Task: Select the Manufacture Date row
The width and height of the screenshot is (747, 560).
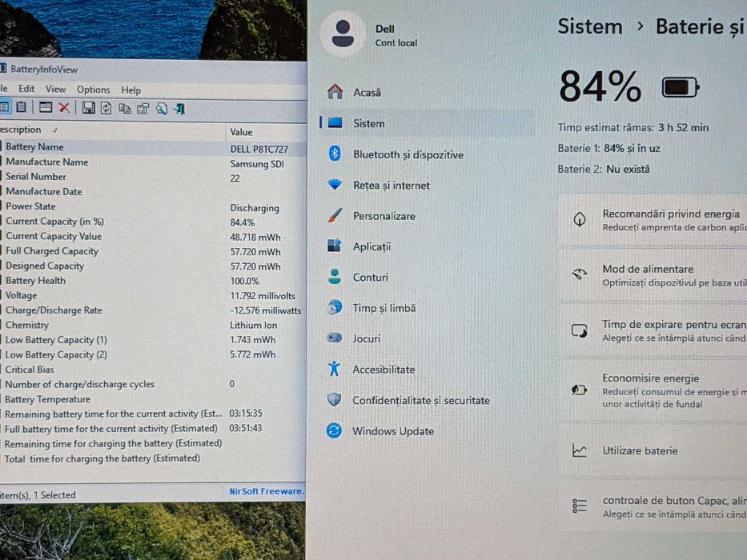Action: (153, 192)
